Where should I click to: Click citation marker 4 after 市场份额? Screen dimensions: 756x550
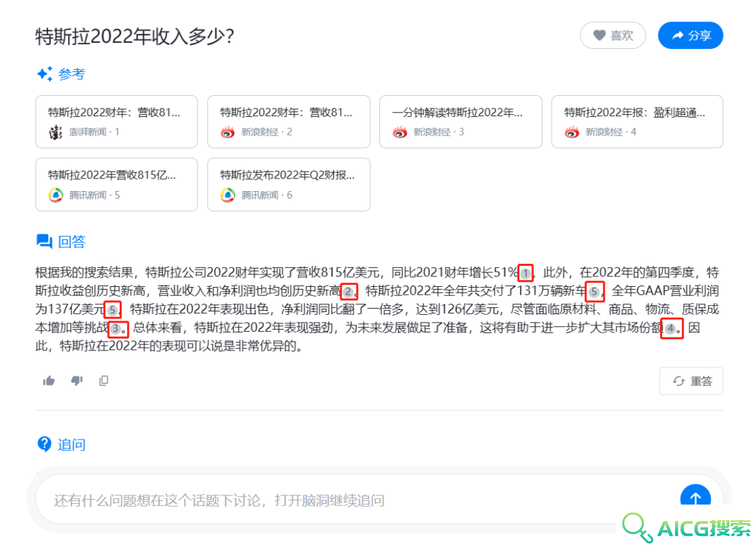(x=670, y=329)
